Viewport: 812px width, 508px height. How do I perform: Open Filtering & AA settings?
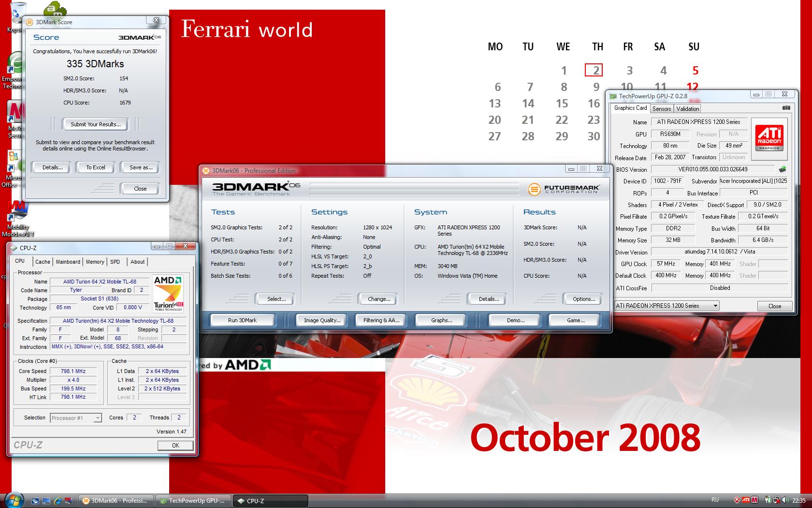(x=381, y=320)
